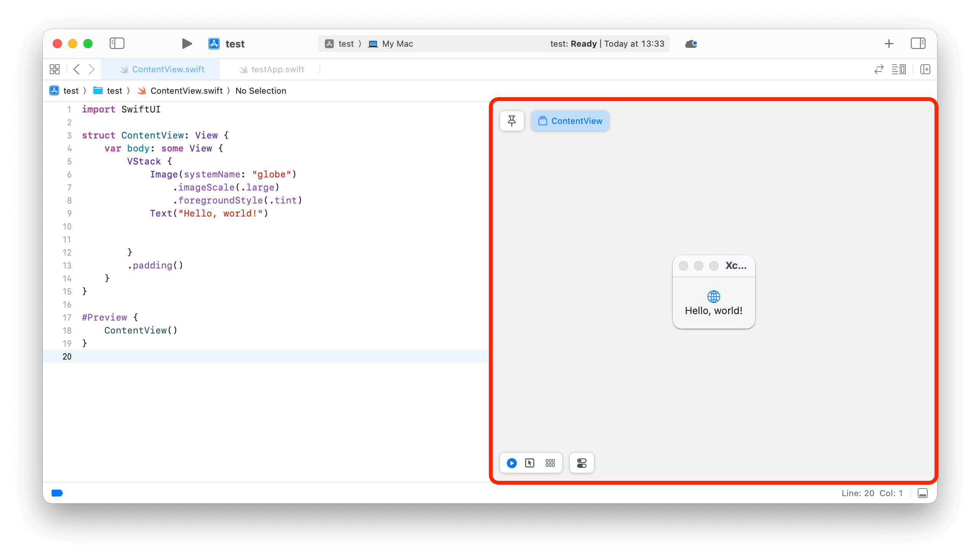
Task: Click the ContentView.swift breadcrumb
Action: click(x=180, y=91)
